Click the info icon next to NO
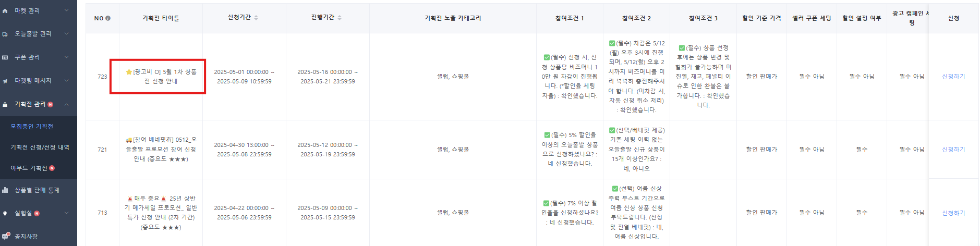The image size is (980, 246). [108, 18]
